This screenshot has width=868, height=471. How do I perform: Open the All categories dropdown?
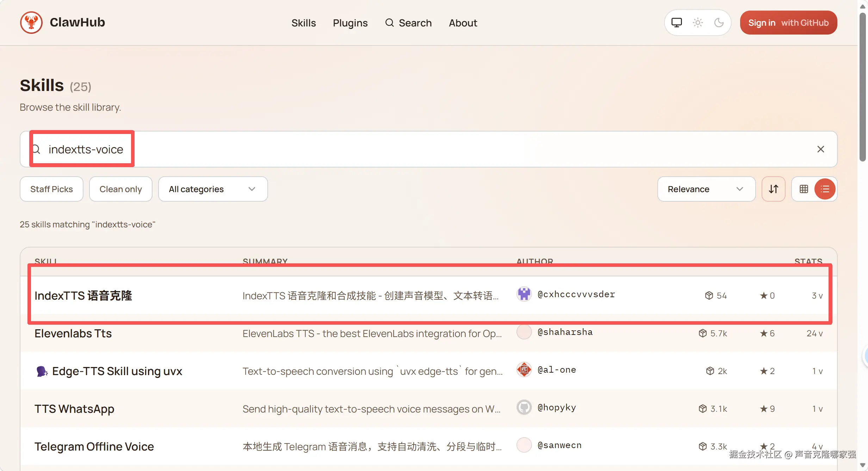pyautogui.click(x=213, y=189)
